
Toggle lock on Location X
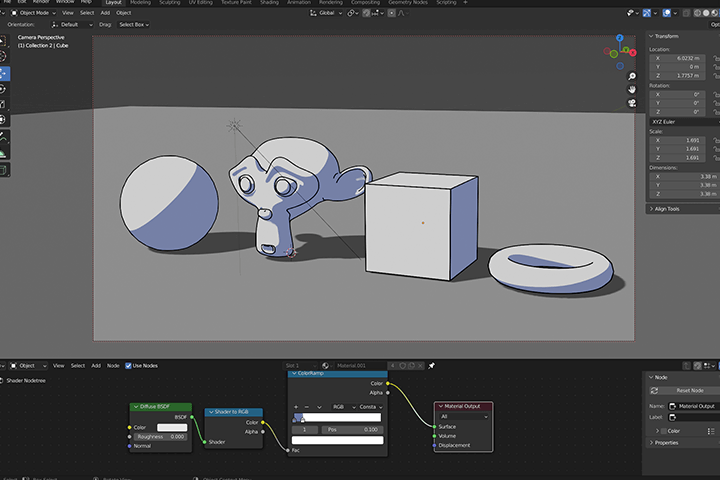point(715,58)
